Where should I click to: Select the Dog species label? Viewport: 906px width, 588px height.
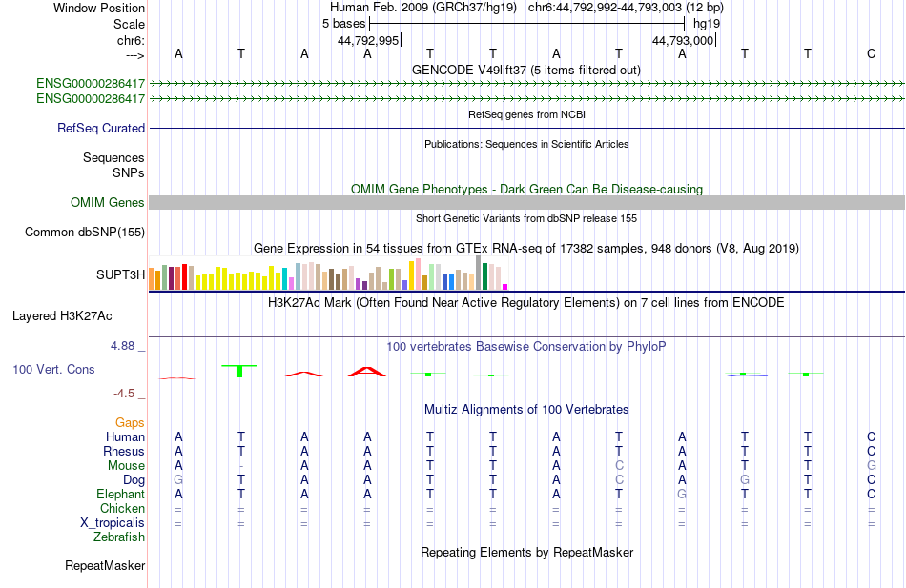(134, 480)
